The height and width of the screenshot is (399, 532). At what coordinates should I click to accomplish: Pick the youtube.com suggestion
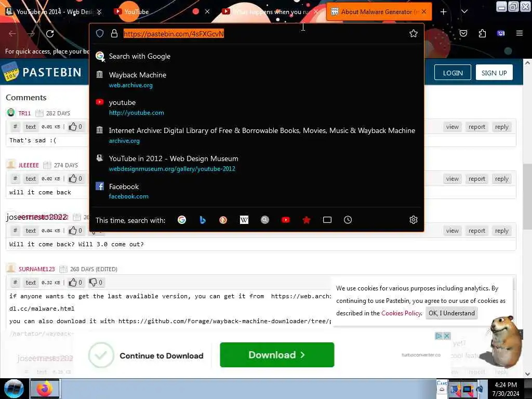point(257,107)
